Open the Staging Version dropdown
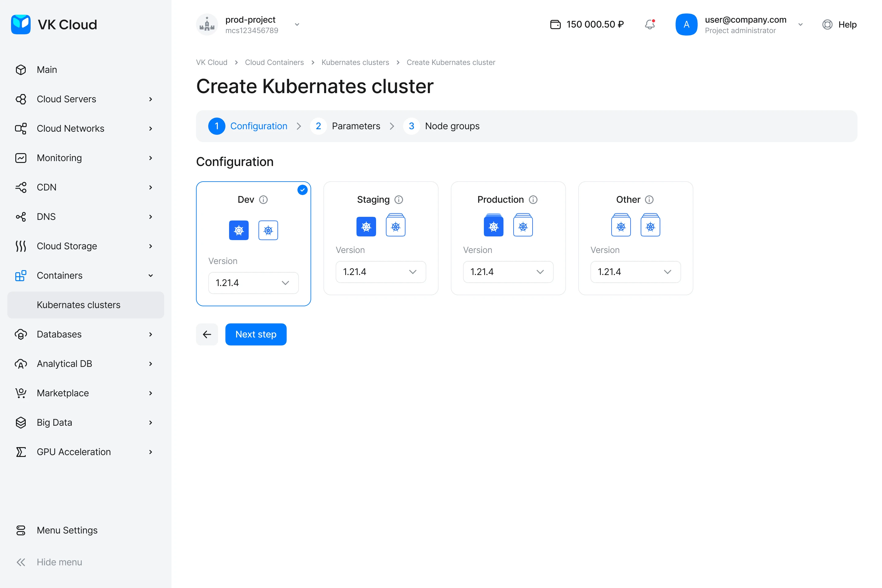882x588 pixels. click(381, 272)
